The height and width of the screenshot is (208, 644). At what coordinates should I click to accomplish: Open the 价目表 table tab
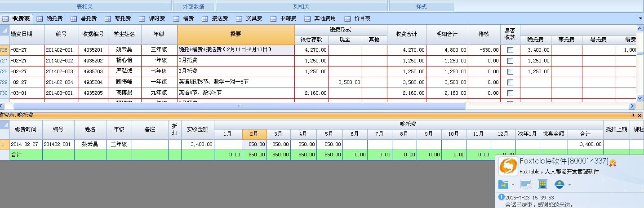357,18
